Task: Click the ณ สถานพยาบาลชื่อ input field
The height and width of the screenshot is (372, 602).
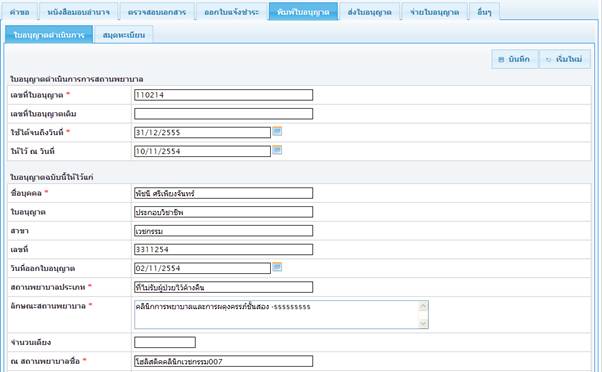Action: (x=223, y=361)
